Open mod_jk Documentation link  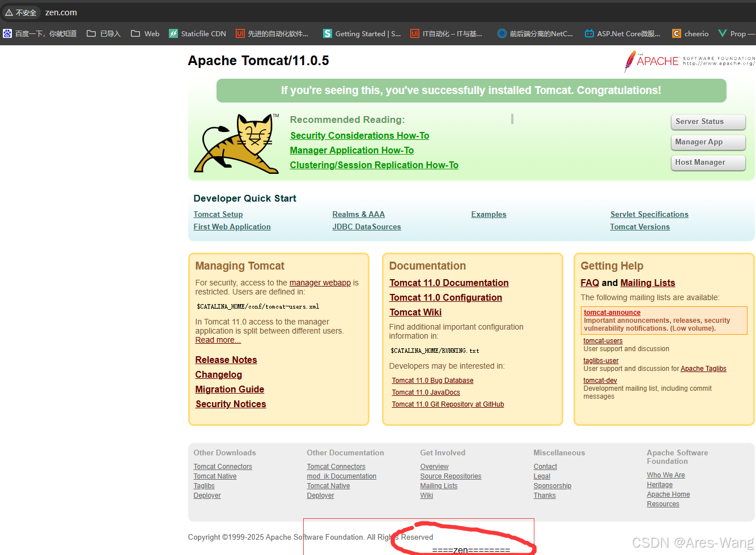coord(342,476)
